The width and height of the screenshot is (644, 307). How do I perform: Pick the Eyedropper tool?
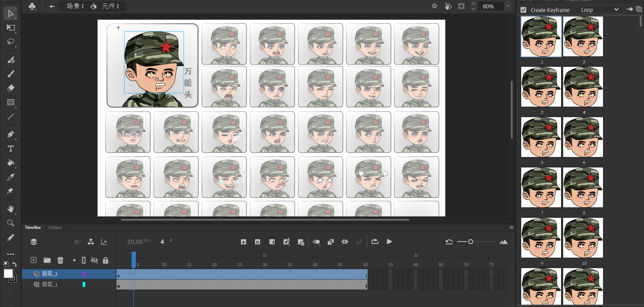pos(11,177)
